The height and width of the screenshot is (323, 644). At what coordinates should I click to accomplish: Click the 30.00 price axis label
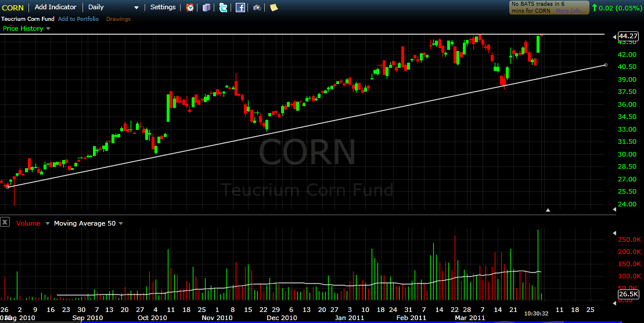(x=628, y=154)
